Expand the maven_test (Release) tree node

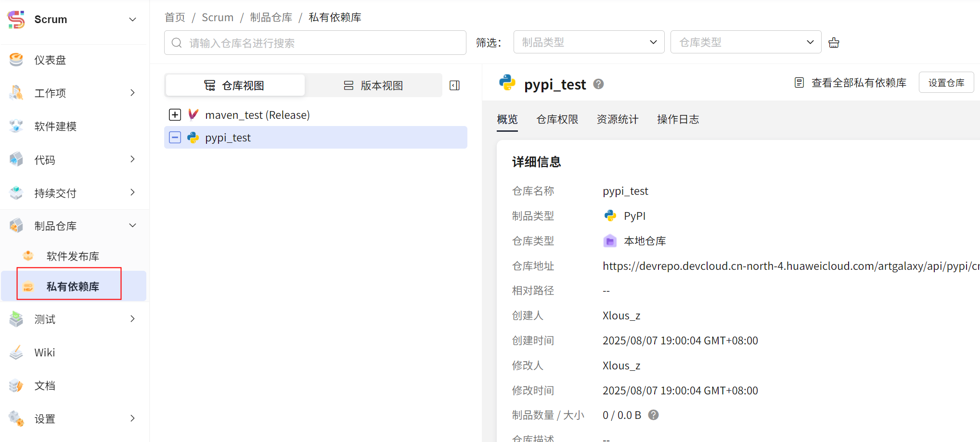(x=175, y=115)
